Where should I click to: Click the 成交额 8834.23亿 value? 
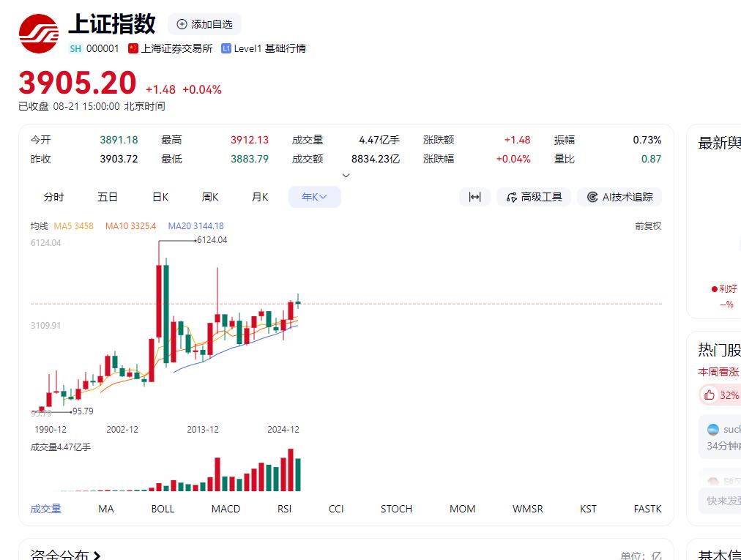click(x=375, y=159)
